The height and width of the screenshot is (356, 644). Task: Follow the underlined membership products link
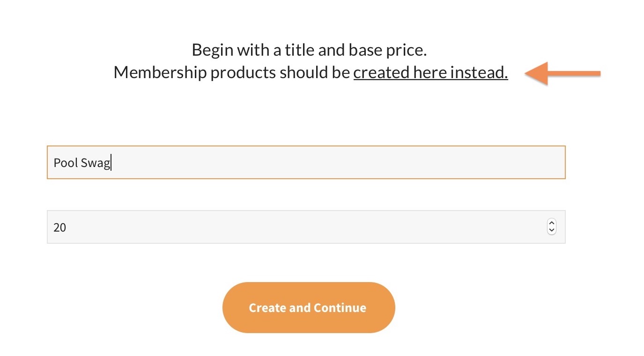click(430, 73)
